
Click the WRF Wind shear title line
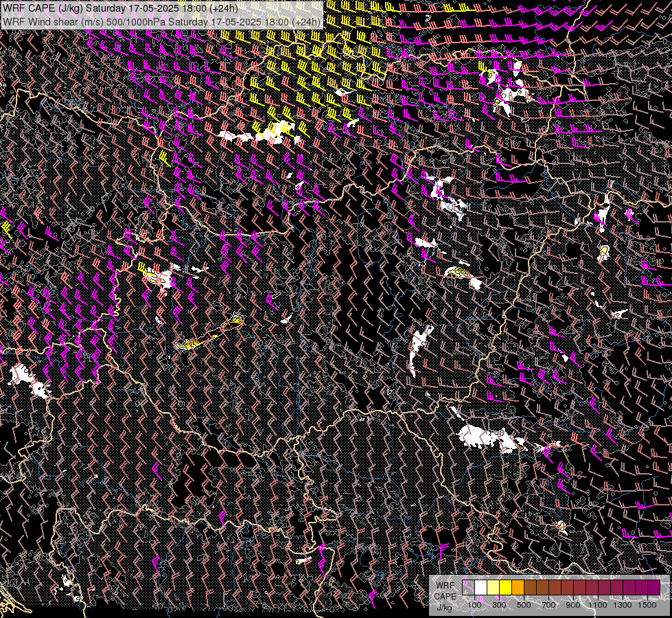161,21
